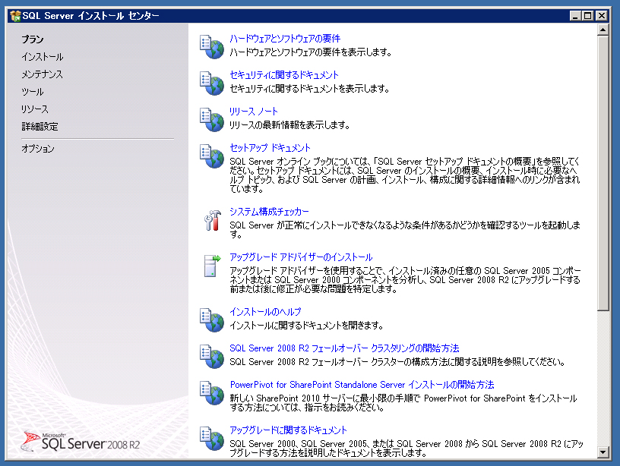Click the globe icon beside インストールのヘルプ
This screenshot has width=620, height=466.
[212, 320]
